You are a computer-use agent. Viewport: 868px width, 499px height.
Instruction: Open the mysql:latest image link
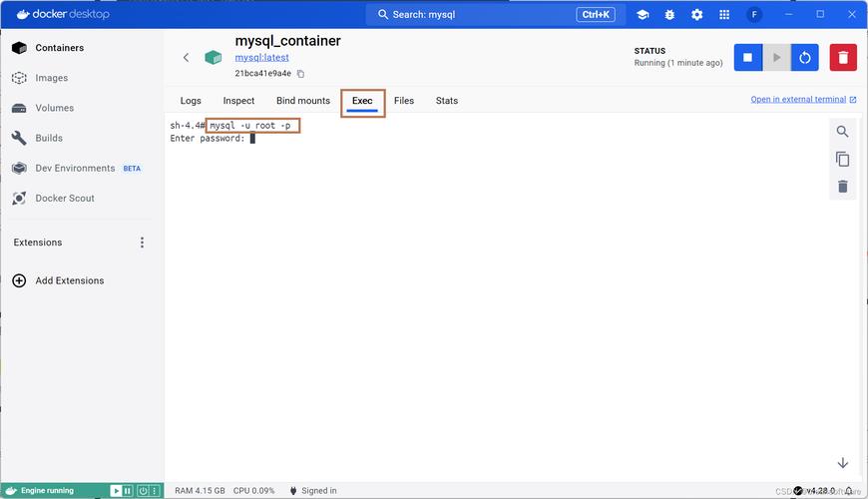click(x=261, y=58)
